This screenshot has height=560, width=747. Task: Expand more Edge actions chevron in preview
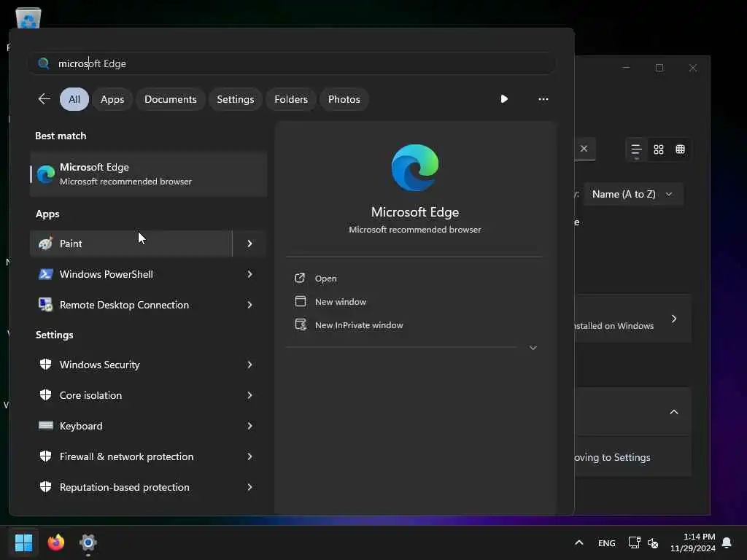coord(533,348)
